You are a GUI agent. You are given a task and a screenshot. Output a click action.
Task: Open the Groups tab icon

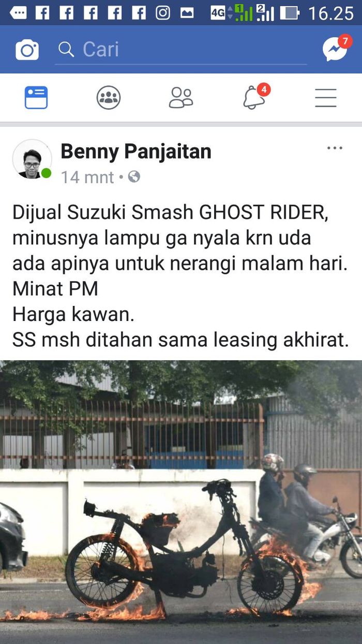[x=109, y=97]
